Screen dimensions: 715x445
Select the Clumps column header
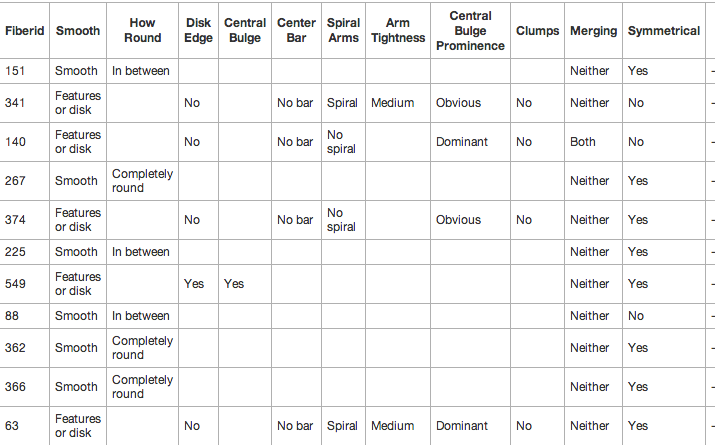pyautogui.click(x=537, y=31)
